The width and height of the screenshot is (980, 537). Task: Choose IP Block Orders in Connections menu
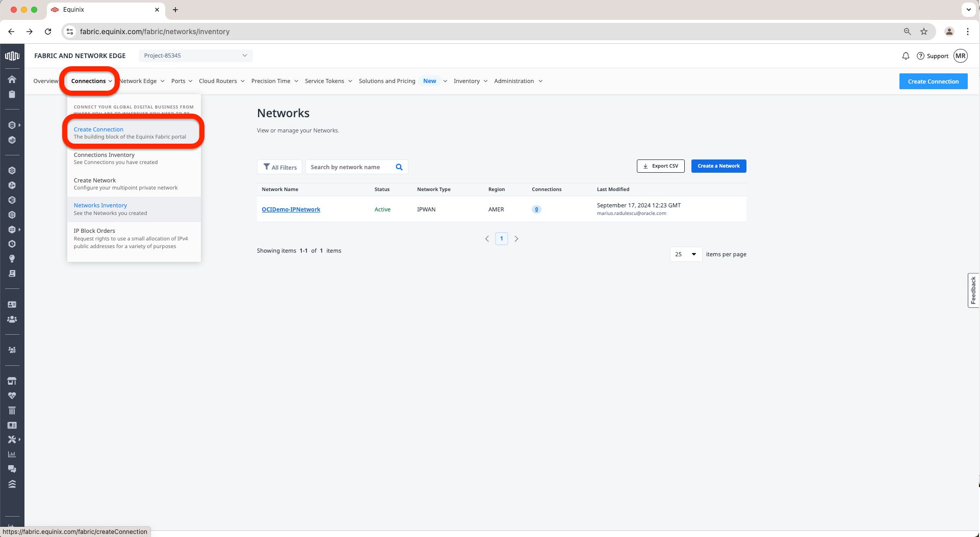coord(94,231)
